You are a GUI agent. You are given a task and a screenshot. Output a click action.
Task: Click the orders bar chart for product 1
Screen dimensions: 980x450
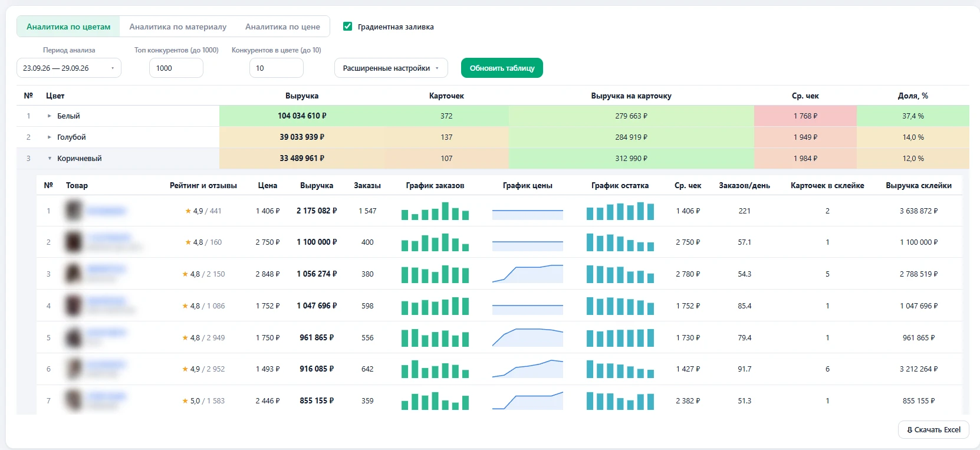pos(435,211)
